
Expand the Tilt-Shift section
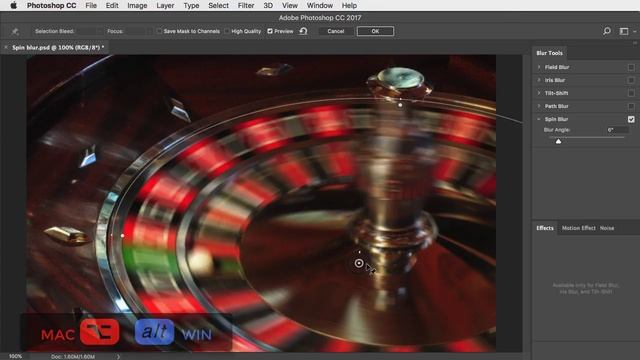(x=539, y=93)
